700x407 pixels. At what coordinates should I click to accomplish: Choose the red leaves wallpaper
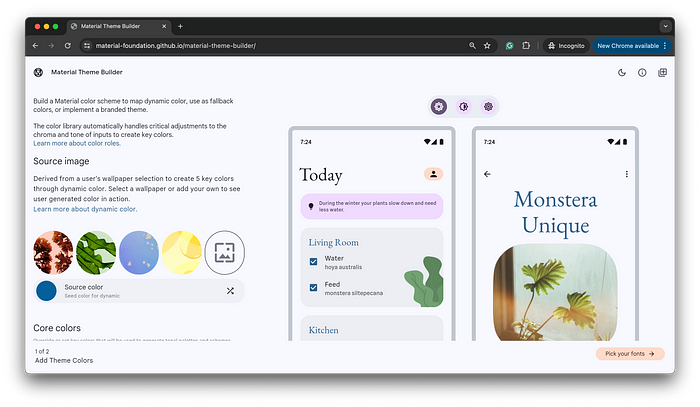pyautogui.click(x=53, y=253)
